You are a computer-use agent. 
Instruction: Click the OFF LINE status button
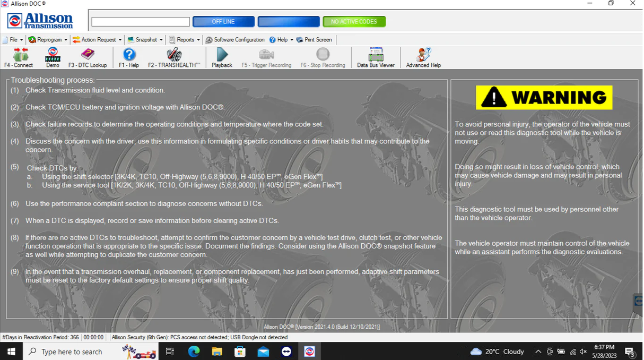coord(223,22)
